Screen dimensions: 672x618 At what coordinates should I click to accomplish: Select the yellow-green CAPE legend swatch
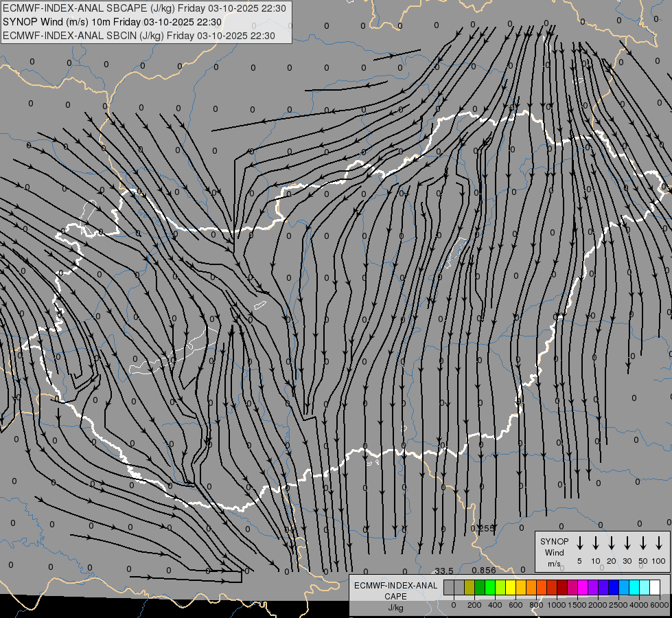[500, 587]
